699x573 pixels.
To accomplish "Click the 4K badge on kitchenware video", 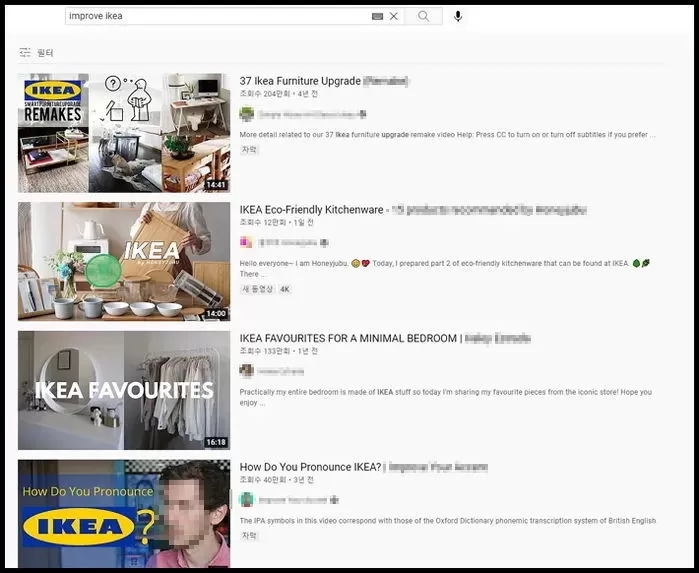I will tap(285, 289).
